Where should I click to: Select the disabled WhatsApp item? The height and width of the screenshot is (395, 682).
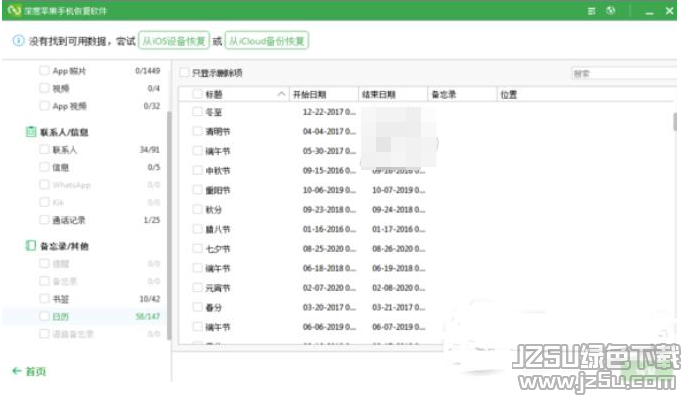pyautogui.click(x=85, y=185)
